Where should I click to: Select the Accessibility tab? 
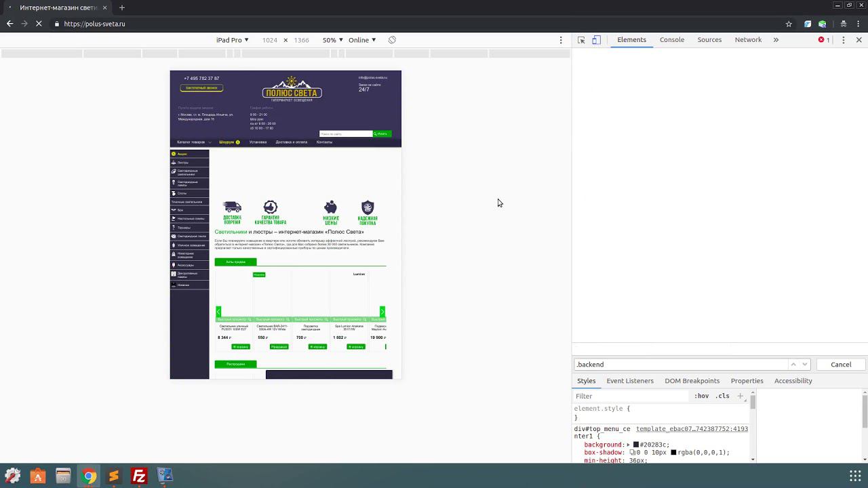793,381
